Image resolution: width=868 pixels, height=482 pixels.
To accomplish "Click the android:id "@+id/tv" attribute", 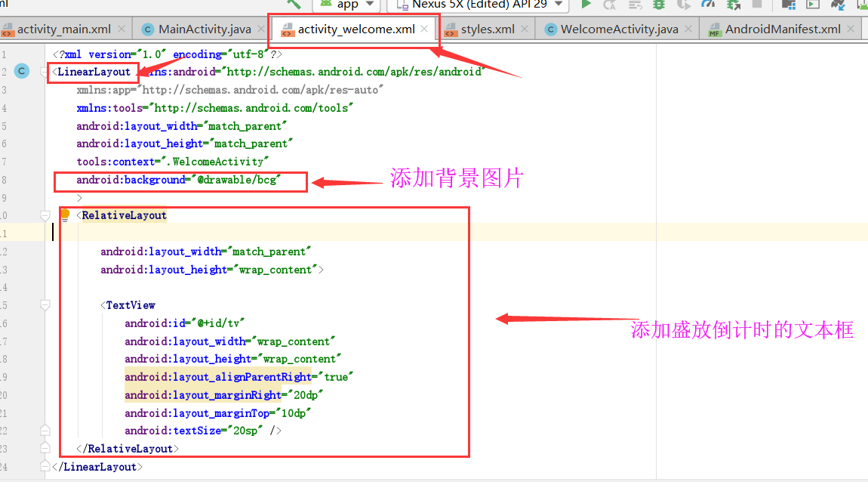I will (x=184, y=323).
